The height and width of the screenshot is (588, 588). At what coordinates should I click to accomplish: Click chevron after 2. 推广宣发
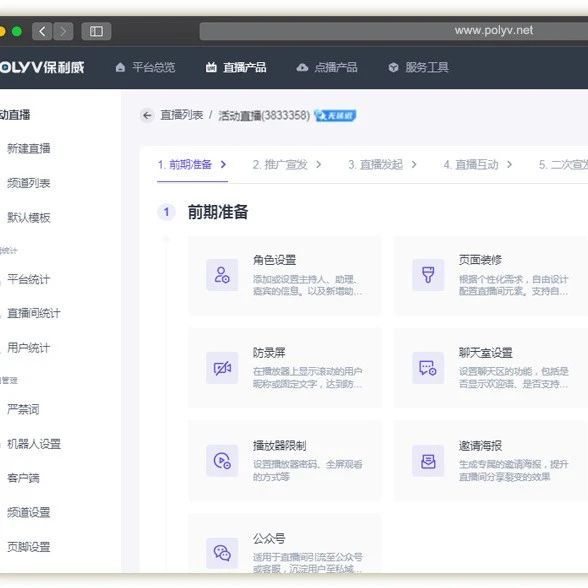tap(318, 165)
